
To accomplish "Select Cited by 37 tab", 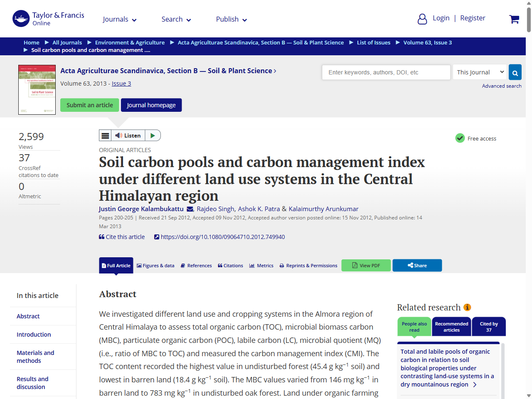I will [489, 327].
